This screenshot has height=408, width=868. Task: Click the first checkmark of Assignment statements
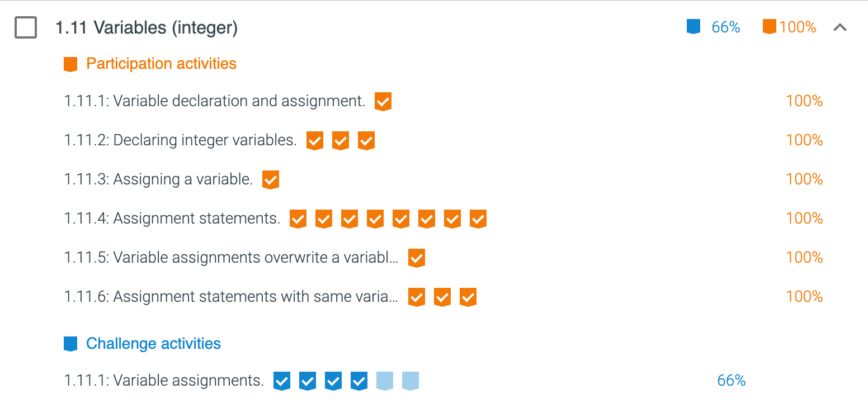tap(298, 219)
